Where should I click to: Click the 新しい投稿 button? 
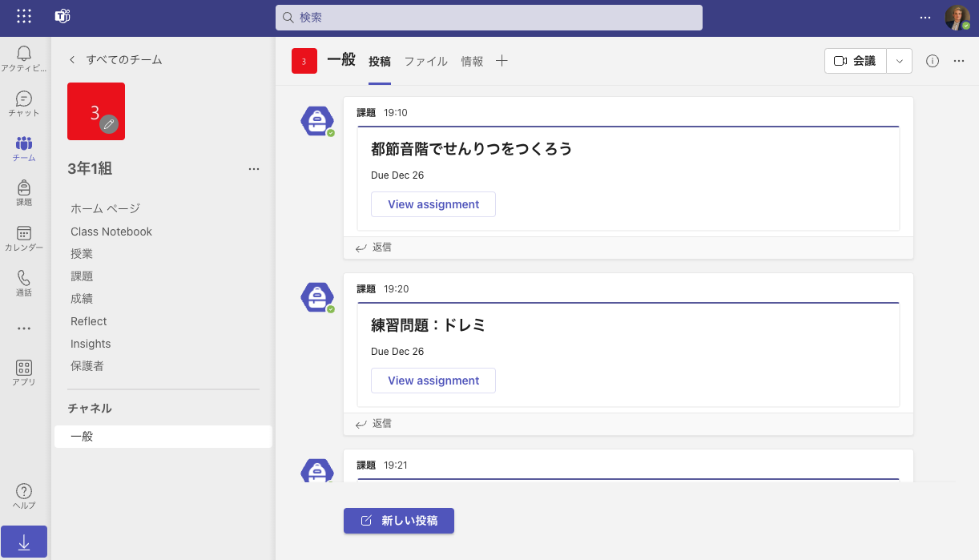point(398,520)
